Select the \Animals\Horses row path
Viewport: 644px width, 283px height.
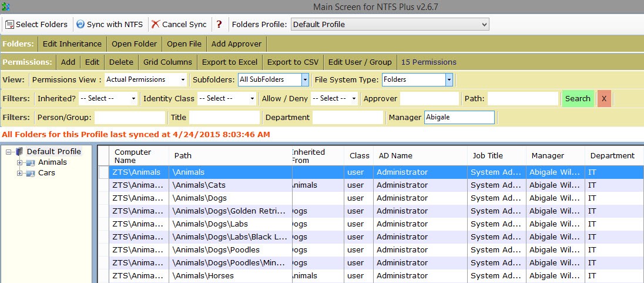(x=203, y=275)
